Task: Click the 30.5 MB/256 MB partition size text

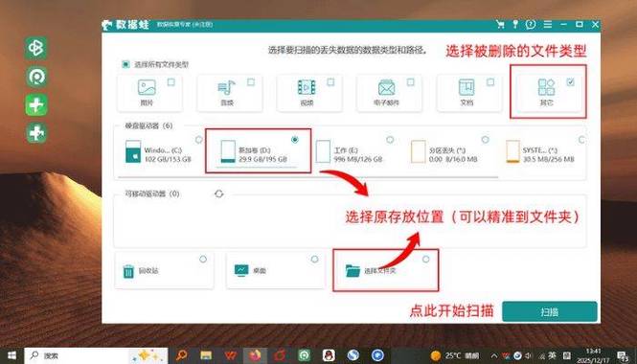Action: (x=549, y=159)
